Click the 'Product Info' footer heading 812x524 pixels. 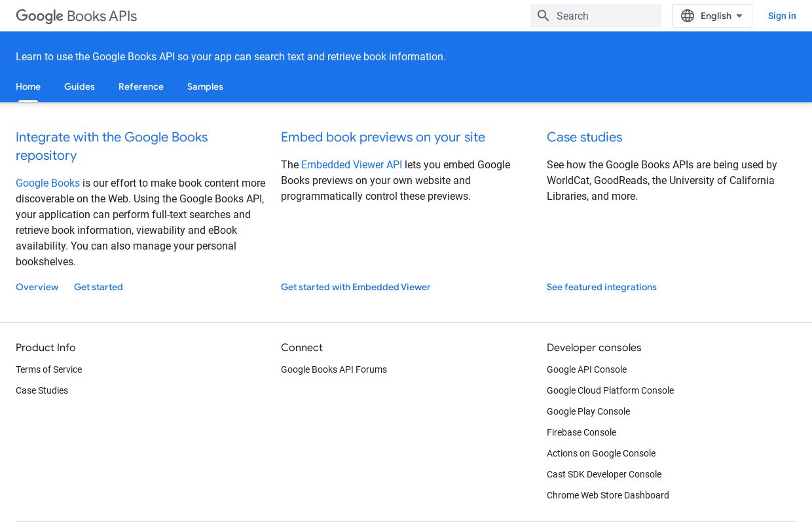point(46,348)
